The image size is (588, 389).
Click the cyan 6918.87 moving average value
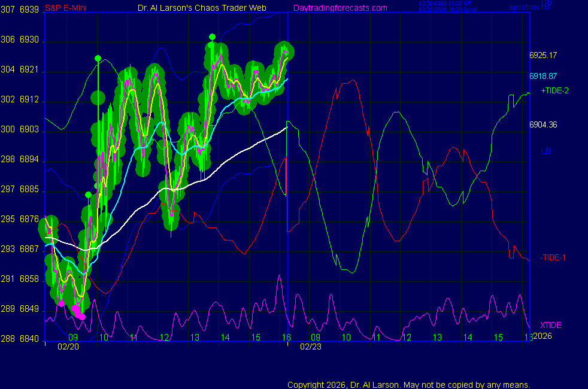543,76
